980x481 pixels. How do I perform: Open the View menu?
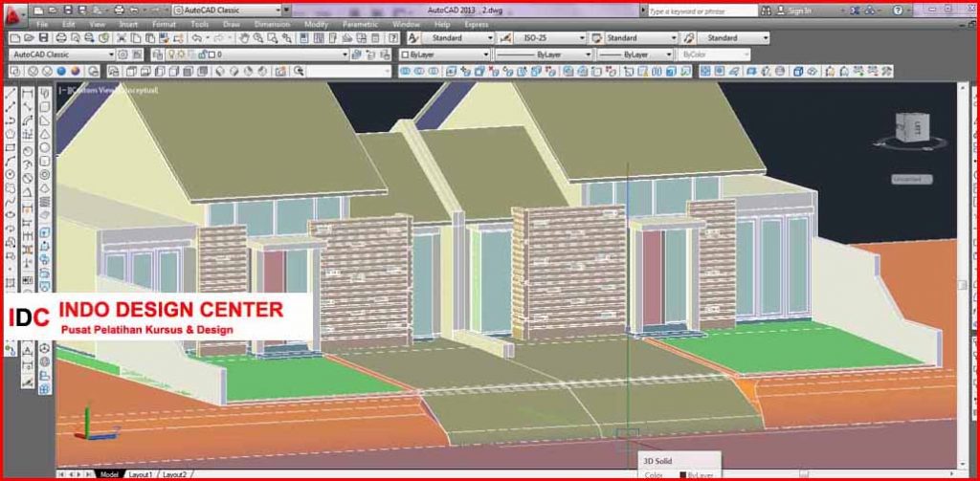coord(97,24)
